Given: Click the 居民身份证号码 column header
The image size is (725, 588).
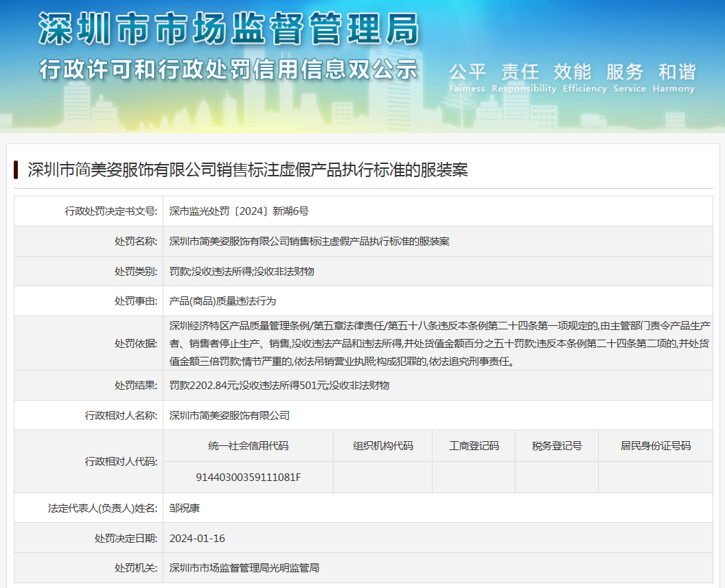Looking at the screenshot, I should coord(656,446).
